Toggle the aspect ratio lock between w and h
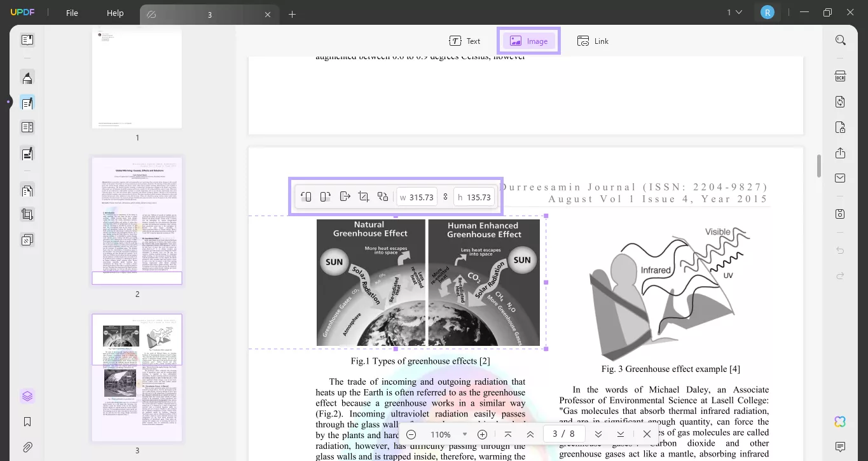This screenshot has width=868, height=461. point(446,197)
